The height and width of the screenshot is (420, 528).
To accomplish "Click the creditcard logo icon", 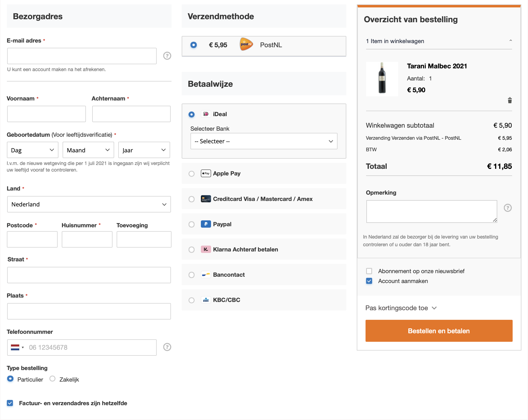I will (206, 199).
